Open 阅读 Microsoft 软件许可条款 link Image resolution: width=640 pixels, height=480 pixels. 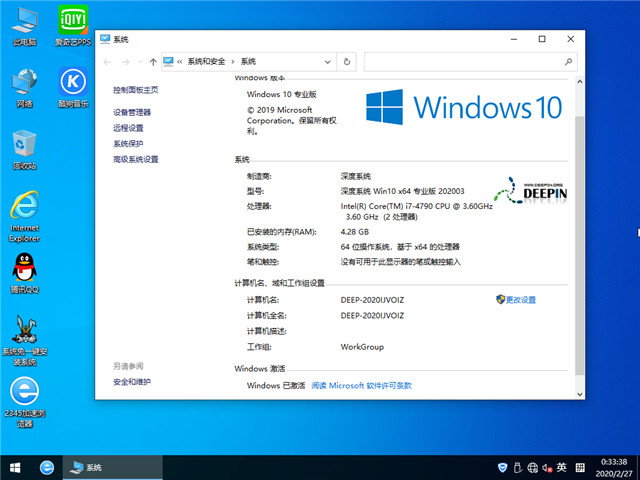[362, 385]
